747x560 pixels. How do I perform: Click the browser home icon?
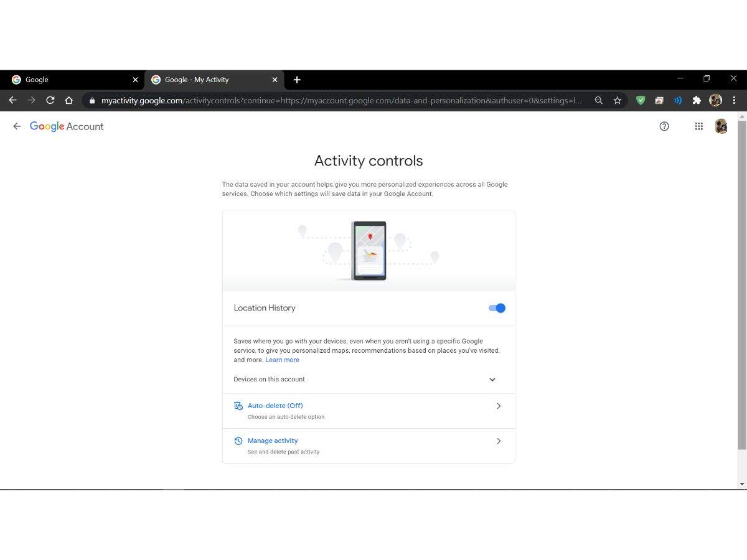pyautogui.click(x=68, y=100)
